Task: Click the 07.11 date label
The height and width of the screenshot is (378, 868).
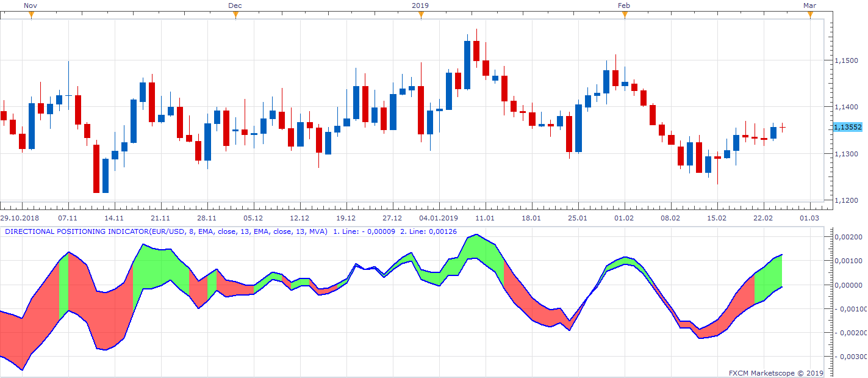Action: pos(68,218)
